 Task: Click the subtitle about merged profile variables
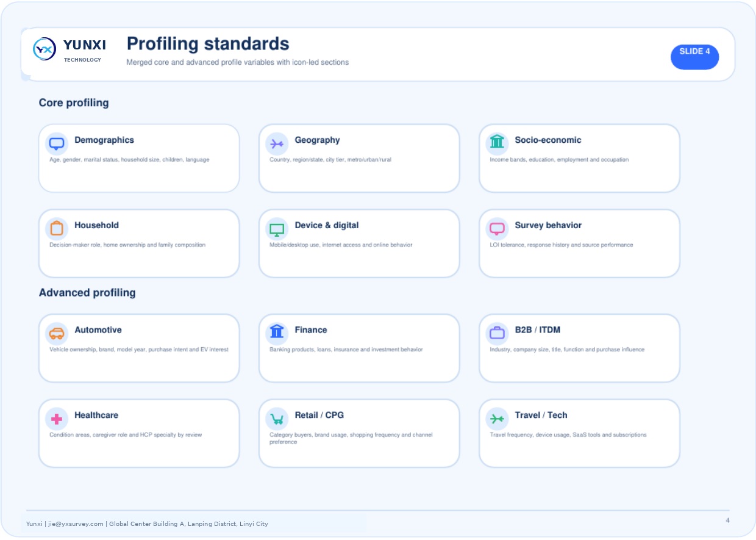pos(238,62)
